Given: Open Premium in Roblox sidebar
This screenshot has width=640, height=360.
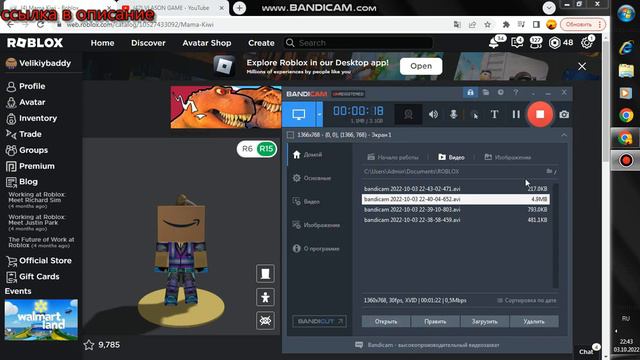Looking at the screenshot, I should point(30,166).
